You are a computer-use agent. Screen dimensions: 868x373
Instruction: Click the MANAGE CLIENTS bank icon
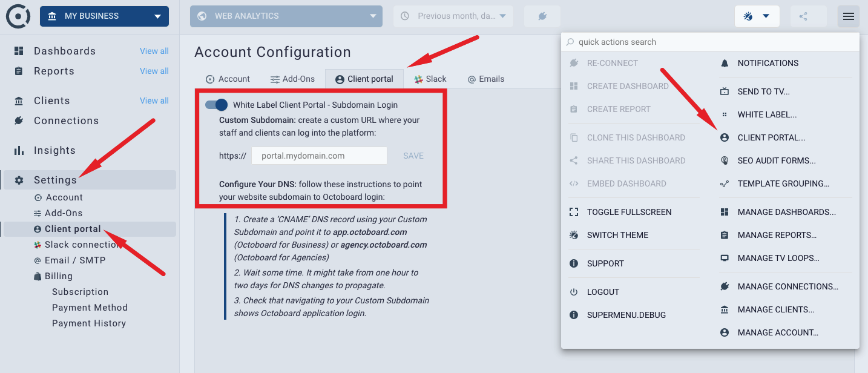pyautogui.click(x=725, y=309)
